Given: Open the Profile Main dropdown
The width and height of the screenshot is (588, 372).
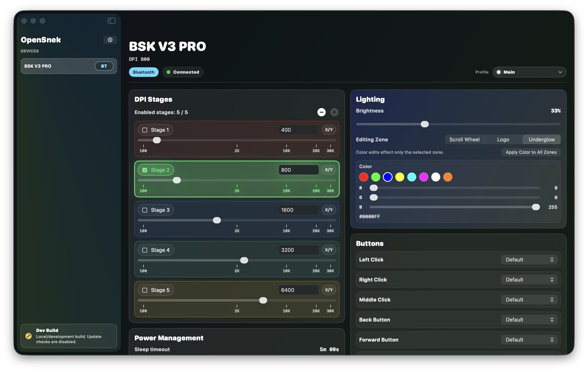Looking at the screenshot, I should pyautogui.click(x=529, y=72).
